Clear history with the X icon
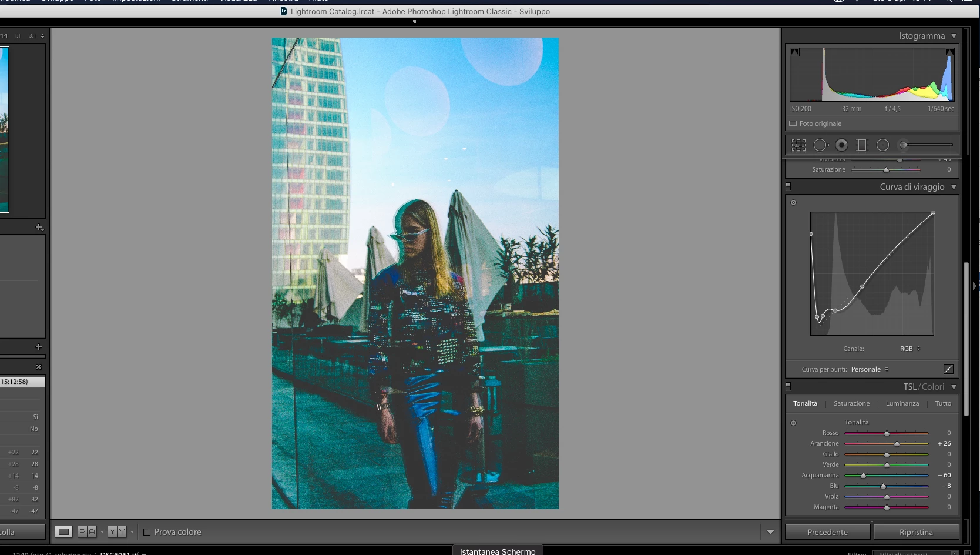The image size is (980, 555). point(39,367)
